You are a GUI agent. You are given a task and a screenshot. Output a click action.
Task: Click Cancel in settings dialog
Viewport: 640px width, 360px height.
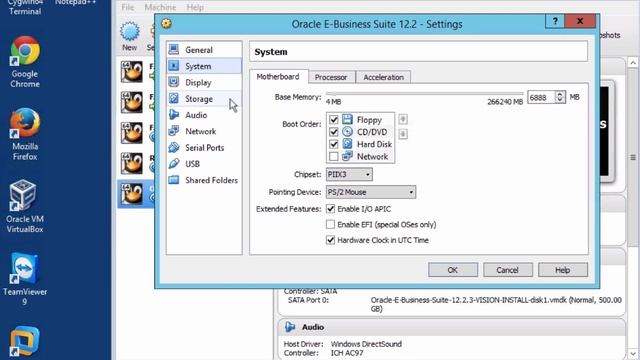point(508,270)
